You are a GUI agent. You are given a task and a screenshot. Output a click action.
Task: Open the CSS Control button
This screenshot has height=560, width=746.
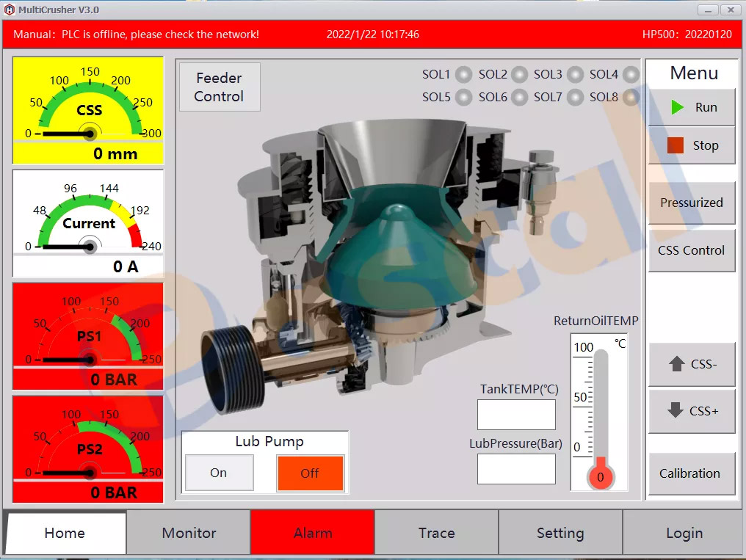pyautogui.click(x=692, y=250)
